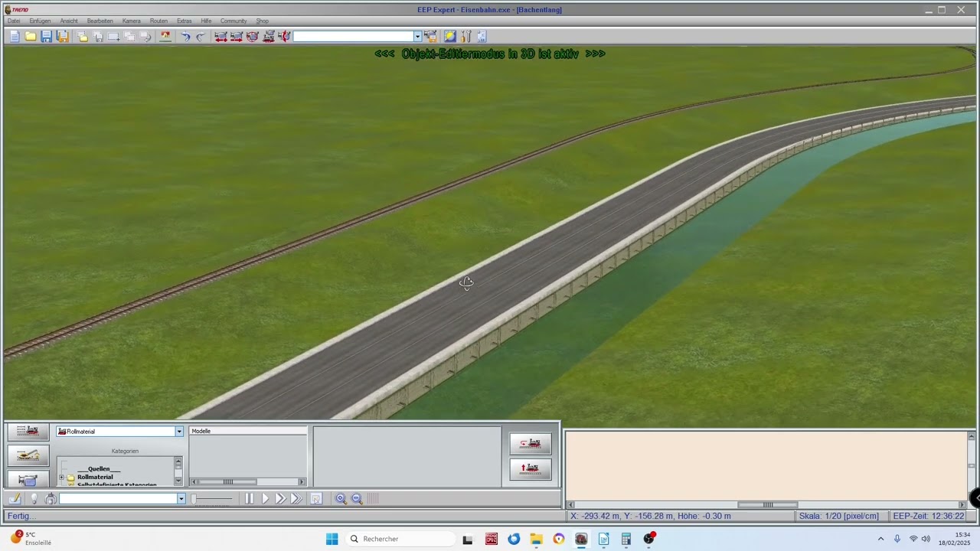Show hidden system tray icons chevron

[880, 539]
